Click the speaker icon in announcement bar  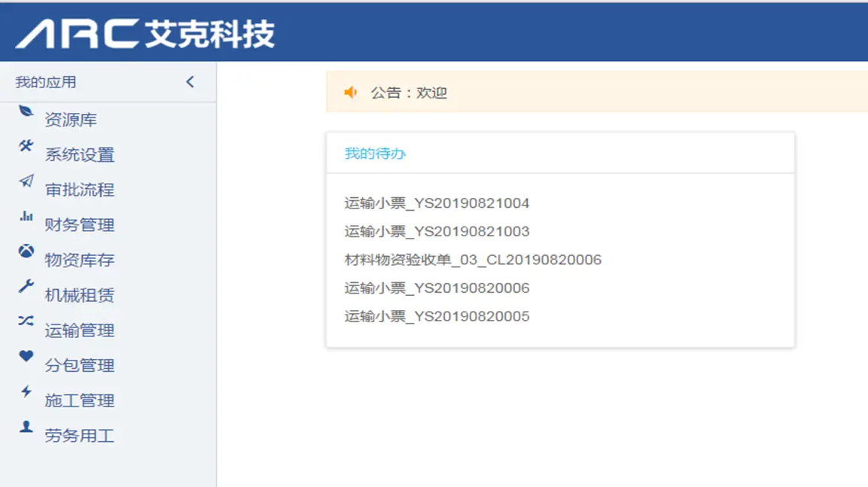pyautogui.click(x=350, y=93)
